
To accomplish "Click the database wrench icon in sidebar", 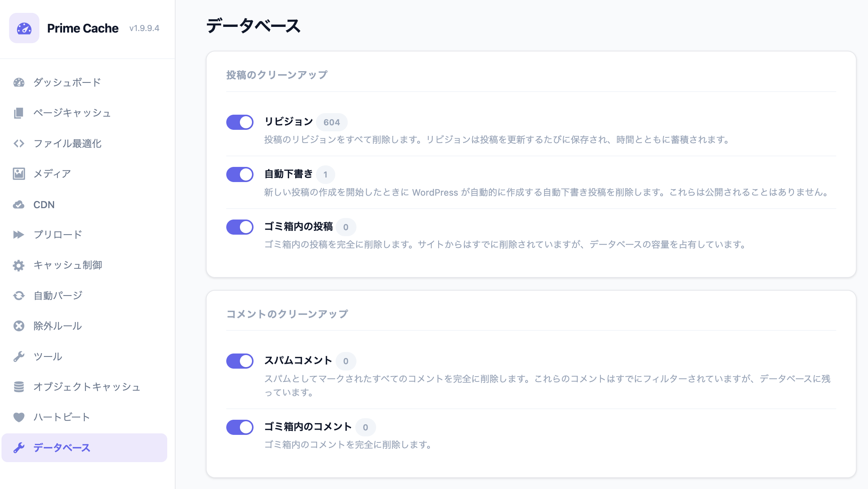I will point(19,448).
